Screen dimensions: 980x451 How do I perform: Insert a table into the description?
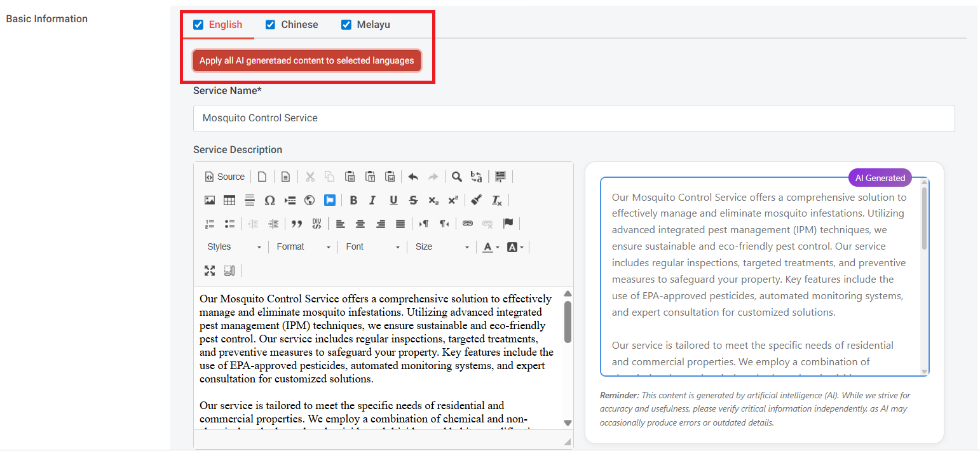click(x=229, y=199)
